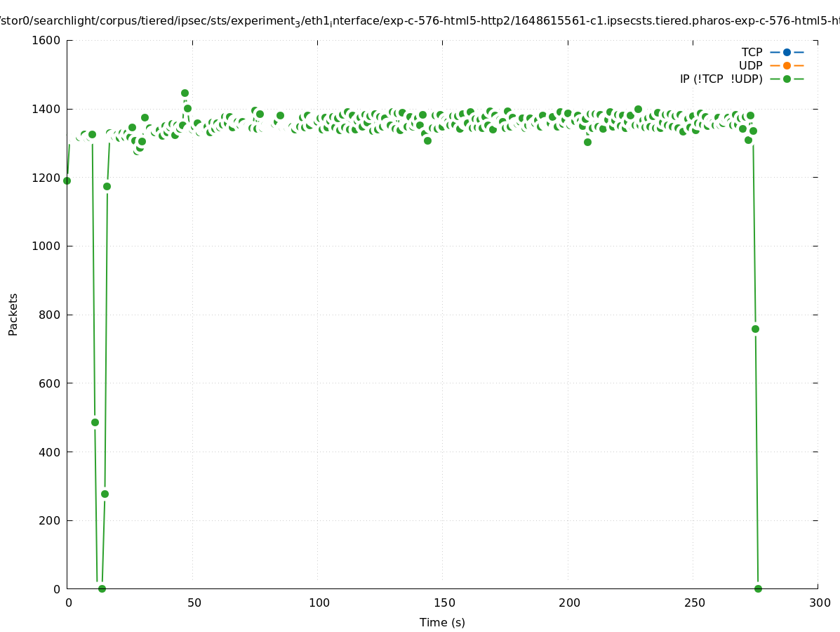The height and width of the screenshot is (632, 840).
Task: Click the Packets y-axis label
Action: click(x=13, y=314)
